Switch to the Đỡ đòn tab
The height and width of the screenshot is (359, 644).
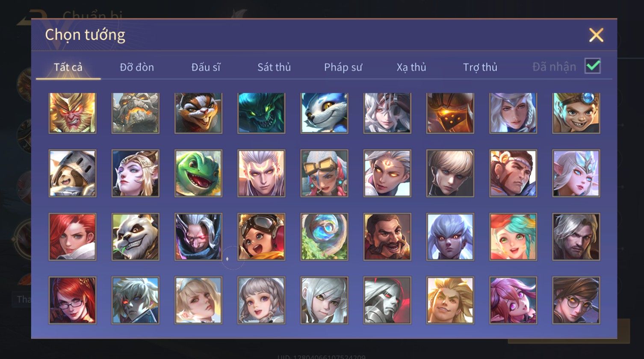137,67
